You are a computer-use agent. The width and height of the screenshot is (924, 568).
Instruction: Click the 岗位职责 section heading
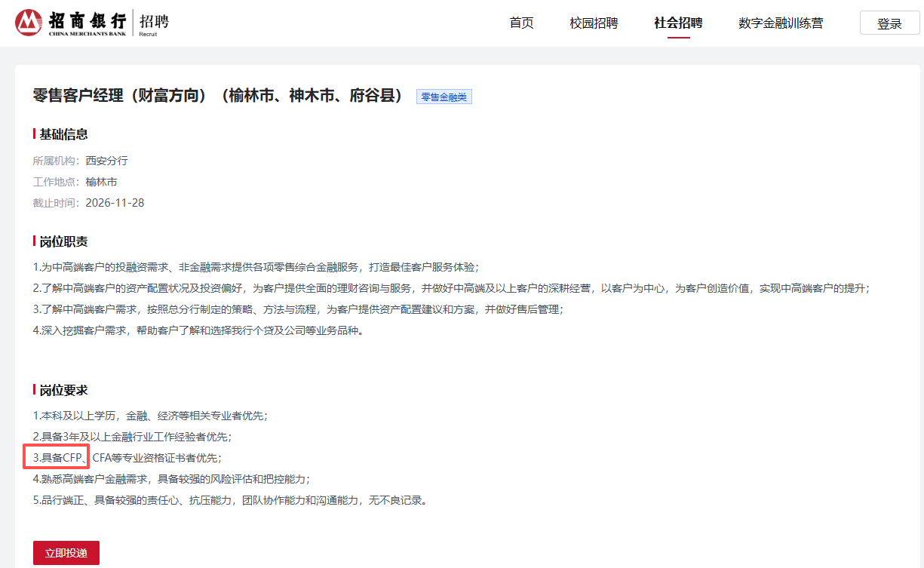(63, 241)
